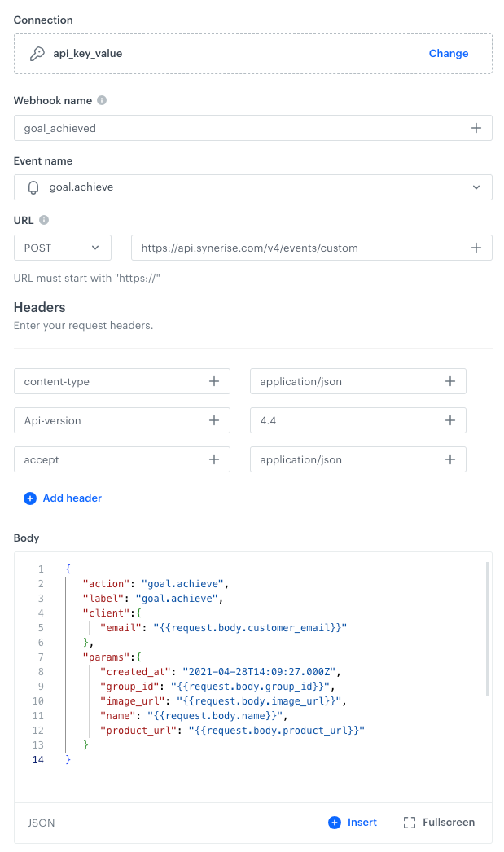
Task: Click the plus icon in the accept header field
Action: click(x=213, y=459)
